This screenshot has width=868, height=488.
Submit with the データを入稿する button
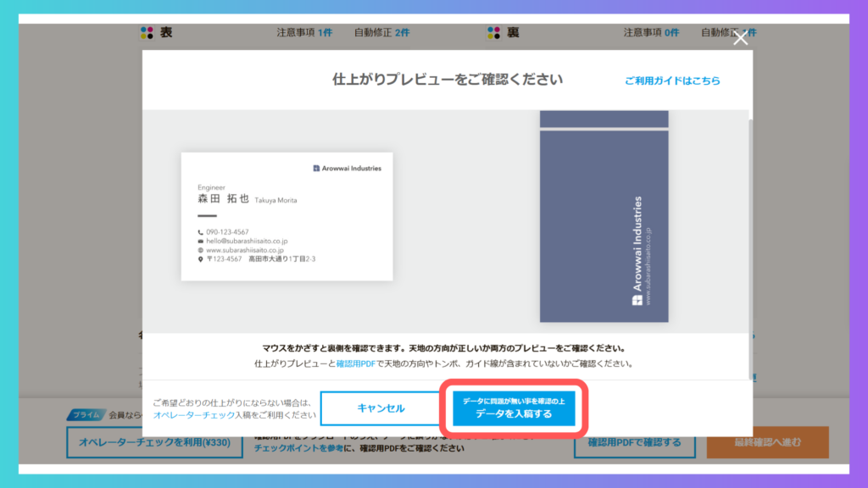(514, 408)
